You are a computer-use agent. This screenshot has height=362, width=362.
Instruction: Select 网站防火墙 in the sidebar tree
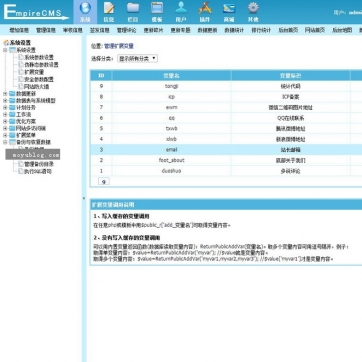click(x=36, y=87)
